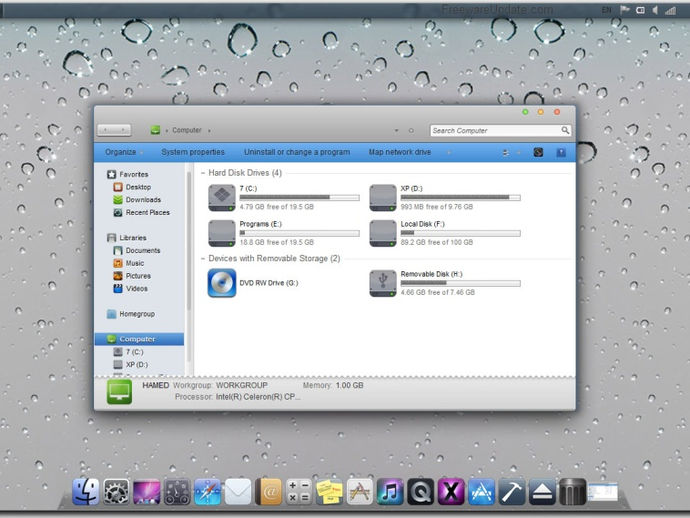Open Address Book icon in dock

(x=268, y=492)
